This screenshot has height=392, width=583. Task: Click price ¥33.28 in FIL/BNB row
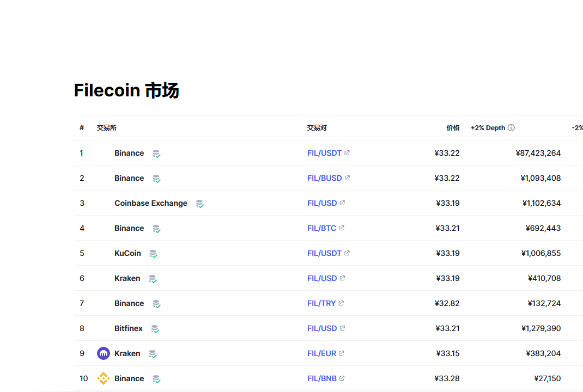447,378
